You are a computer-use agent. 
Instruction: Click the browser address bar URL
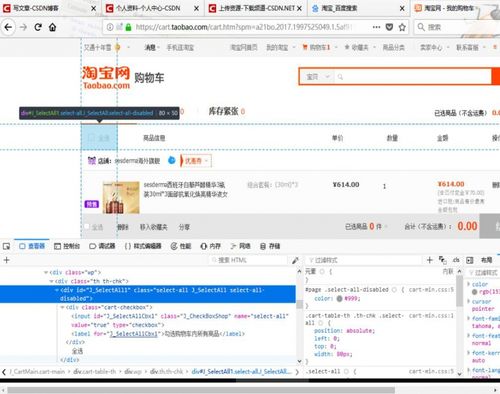coord(243,27)
